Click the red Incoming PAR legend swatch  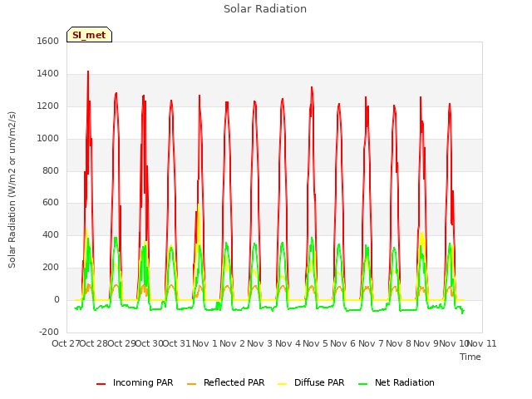pos(101,384)
